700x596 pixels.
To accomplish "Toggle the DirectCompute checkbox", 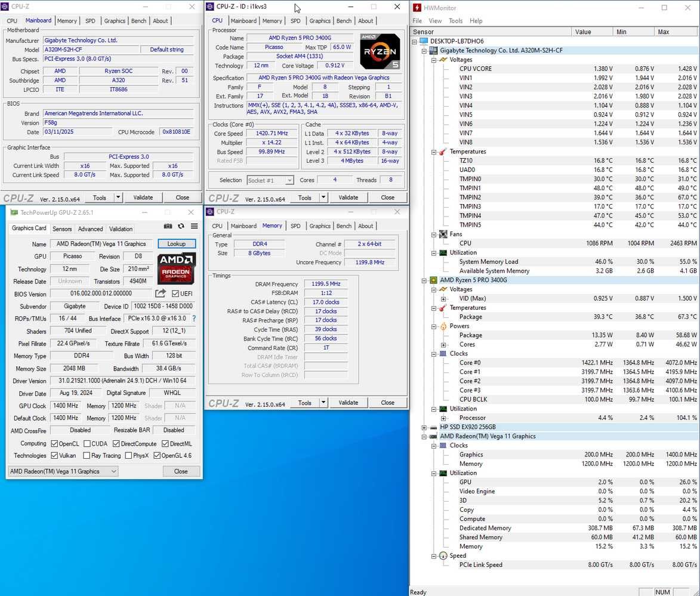I will tap(116, 444).
